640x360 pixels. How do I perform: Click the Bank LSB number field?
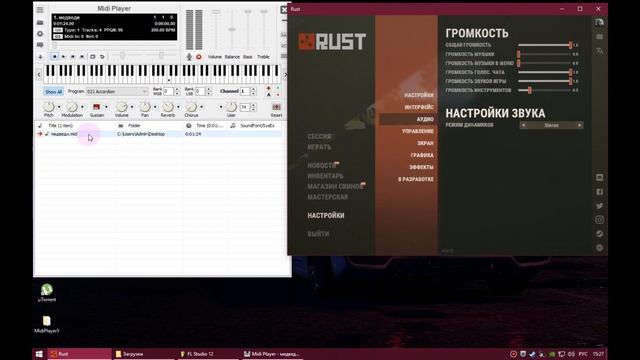pyautogui.click(x=200, y=91)
